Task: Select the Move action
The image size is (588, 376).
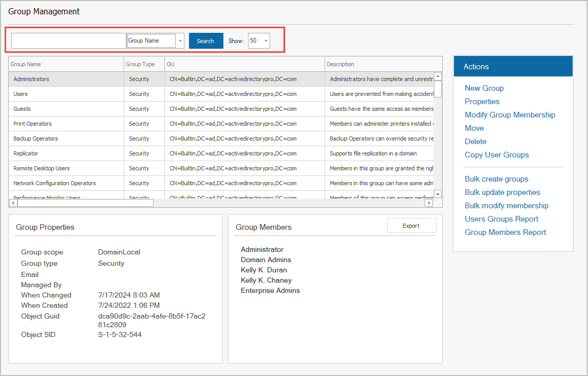Action: click(474, 128)
